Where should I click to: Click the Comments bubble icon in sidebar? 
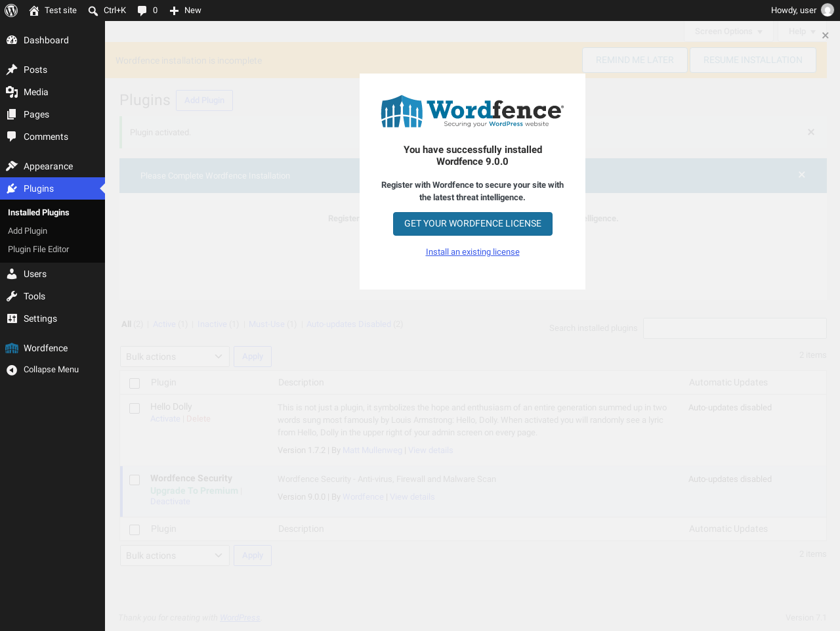pos(12,137)
